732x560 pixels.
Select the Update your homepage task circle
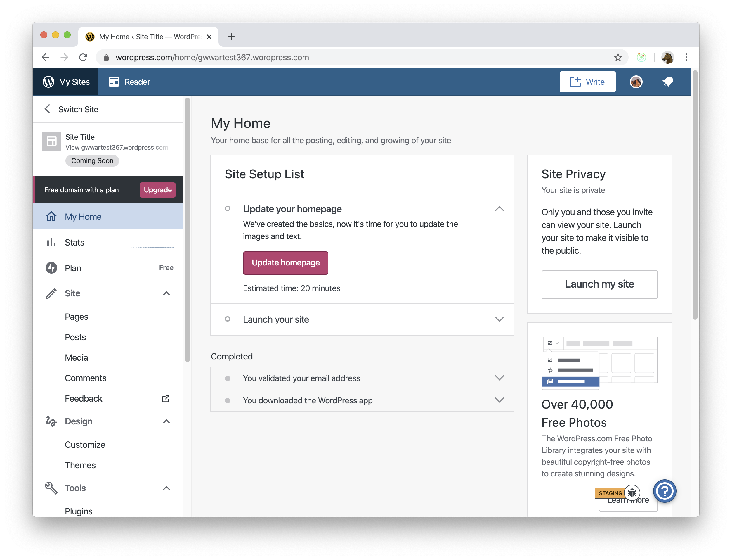point(228,209)
